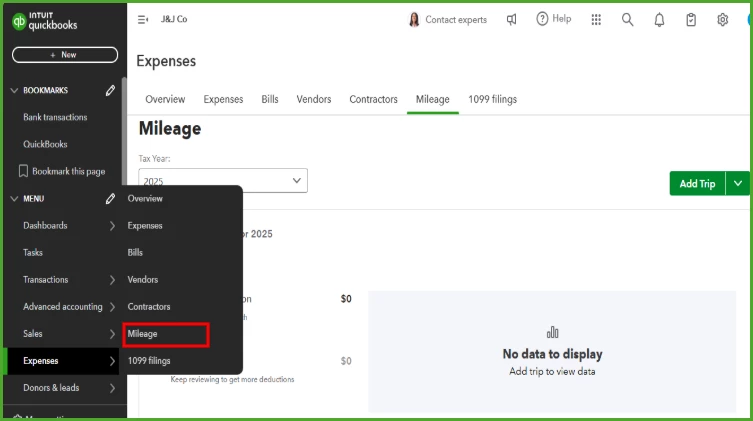Screen dimensions: 753x421
Task: Open the Tax Year dropdown
Action: [223, 180]
